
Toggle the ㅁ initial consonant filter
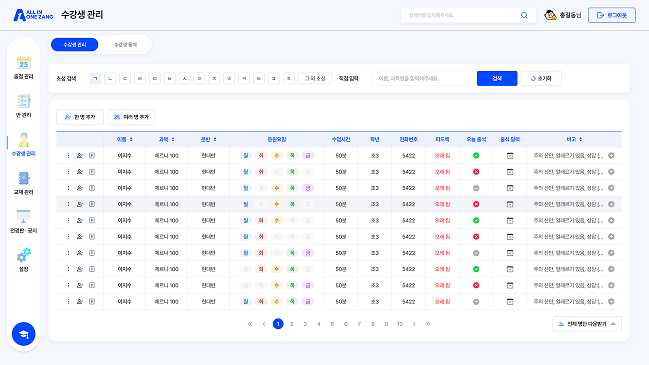pyautogui.click(x=155, y=78)
